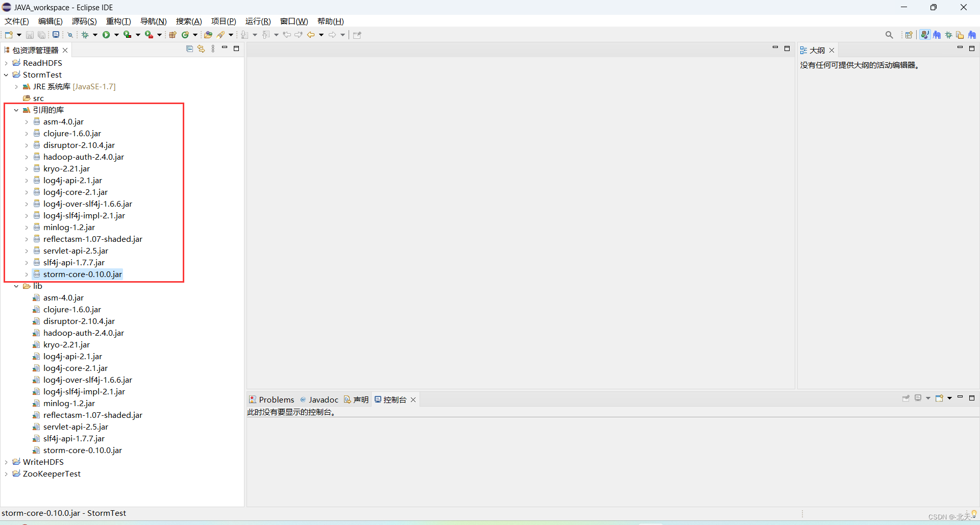
Task: Click the Skip All Breakpoints icon
Action: coord(70,35)
